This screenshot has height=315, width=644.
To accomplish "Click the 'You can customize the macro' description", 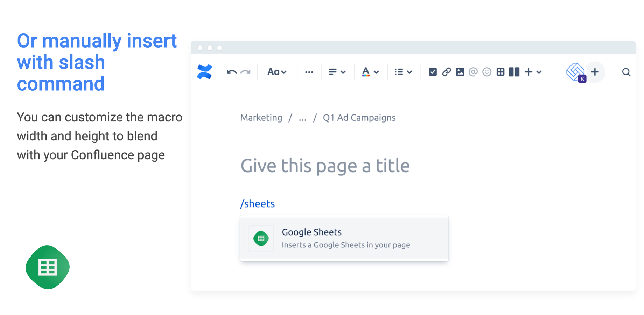I will pos(99,136).
